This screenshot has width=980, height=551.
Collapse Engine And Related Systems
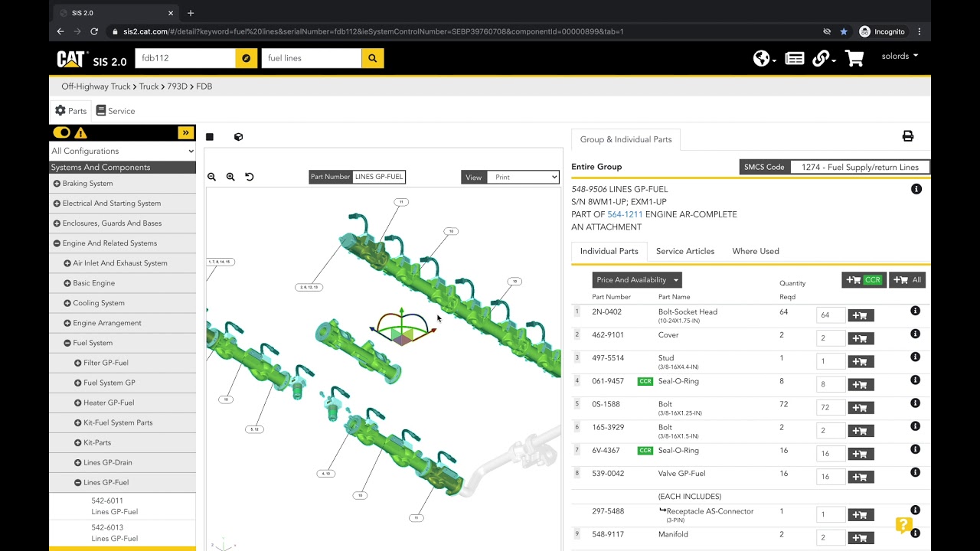point(57,243)
